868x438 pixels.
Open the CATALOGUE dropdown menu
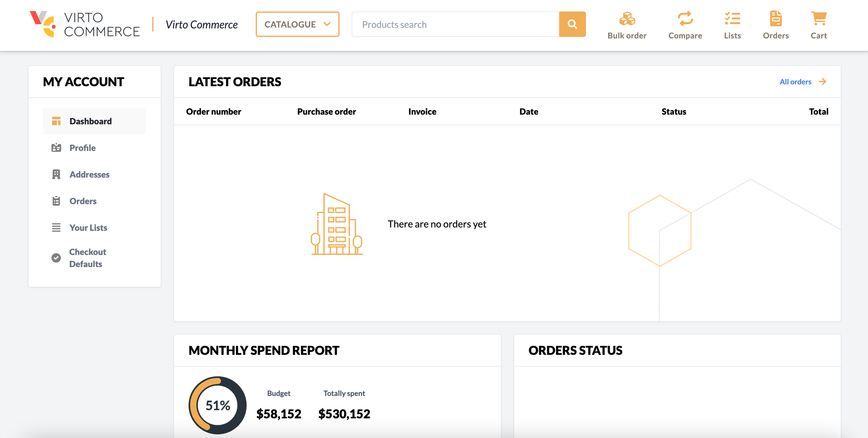[x=297, y=24]
